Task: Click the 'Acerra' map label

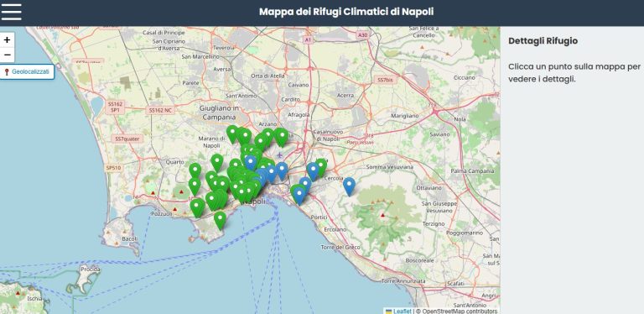Action: point(345,96)
